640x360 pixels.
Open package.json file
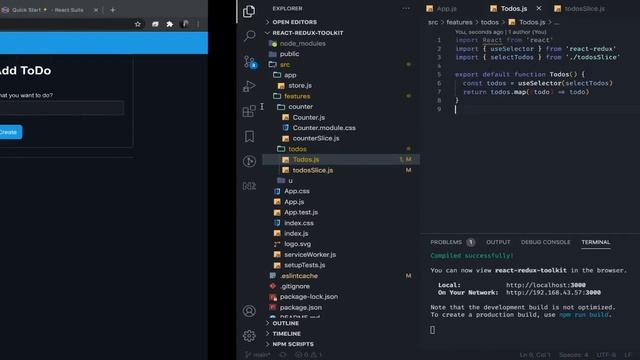point(300,307)
